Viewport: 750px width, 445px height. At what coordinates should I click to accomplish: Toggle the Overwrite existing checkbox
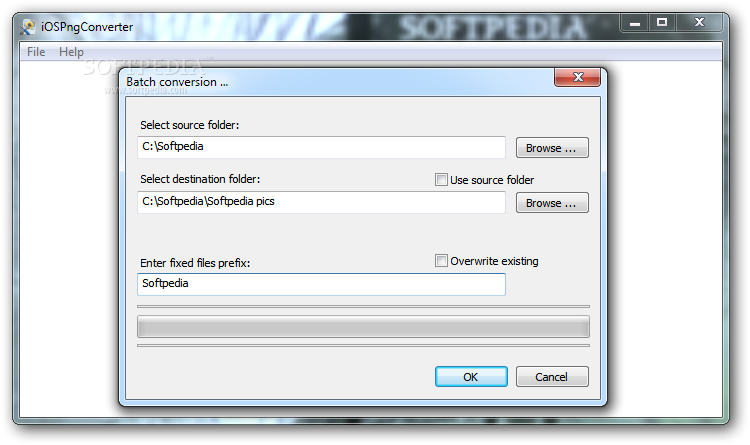(441, 260)
